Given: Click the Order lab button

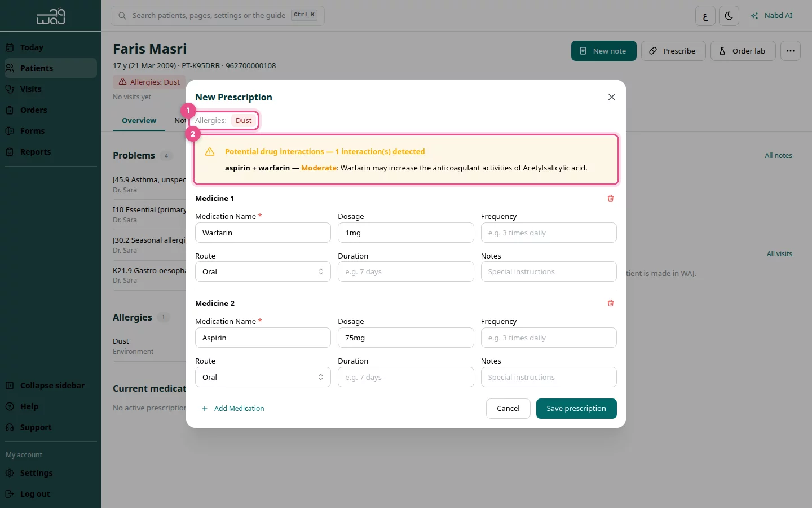Looking at the screenshot, I should click(x=743, y=51).
